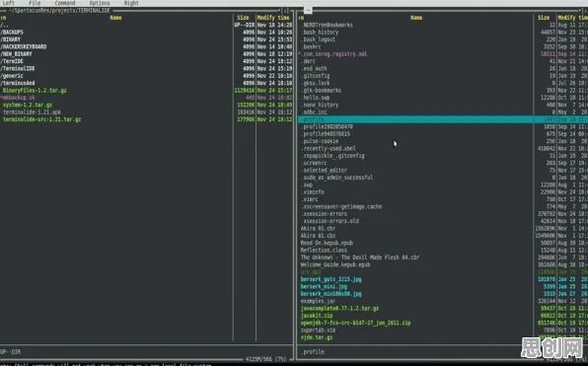Open the Options menu
Viewport: 588px width, 366px height.
[100, 3]
